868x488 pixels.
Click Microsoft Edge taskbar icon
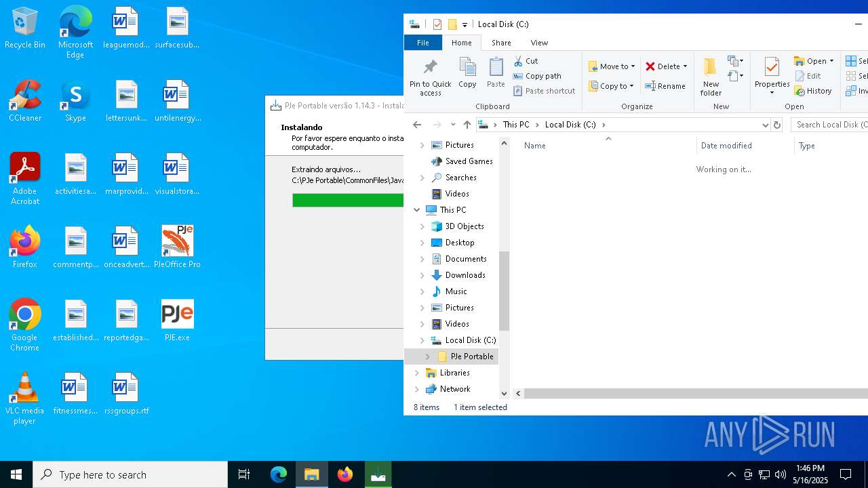[x=279, y=474]
